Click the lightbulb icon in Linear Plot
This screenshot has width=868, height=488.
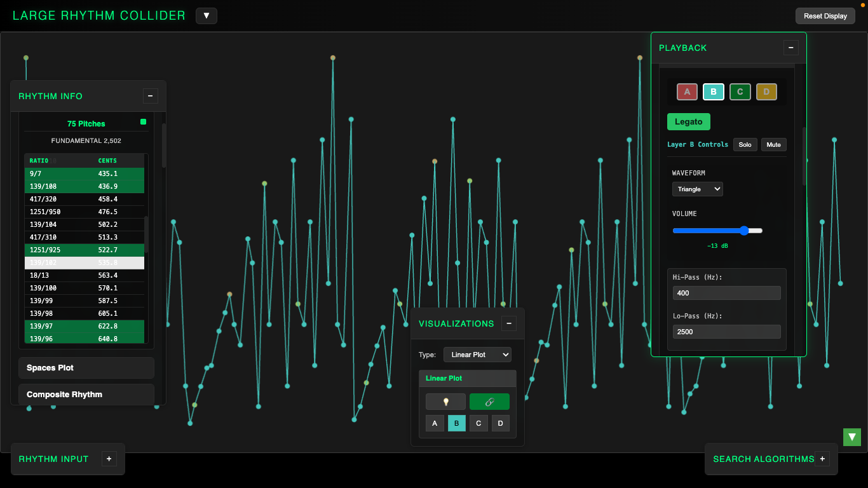(445, 402)
